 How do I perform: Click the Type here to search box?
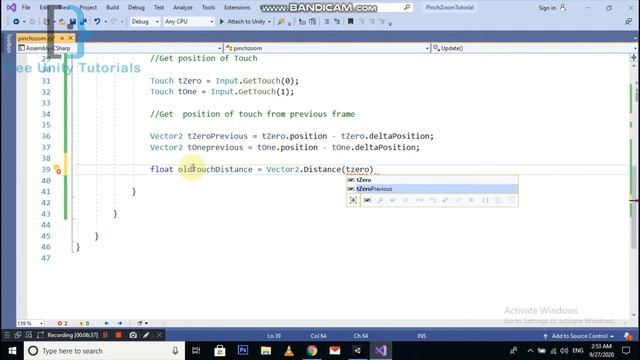coord(104,351)
